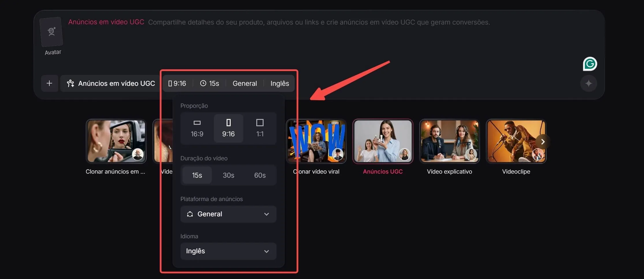Screen dimensions: 644x279
Task: Click the Avatar placeholder card icon
Action: (x=51, y=32)
